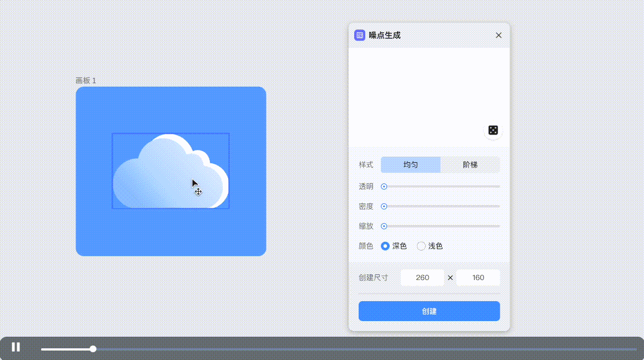Select the 均匀 style tab
The image size is (644, 360).
(x=410, y=165)
